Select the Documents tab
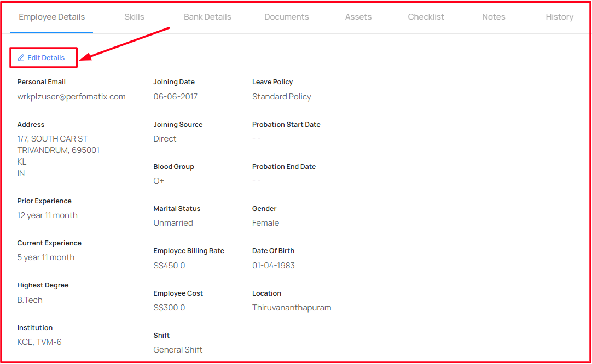 [287, 17]
